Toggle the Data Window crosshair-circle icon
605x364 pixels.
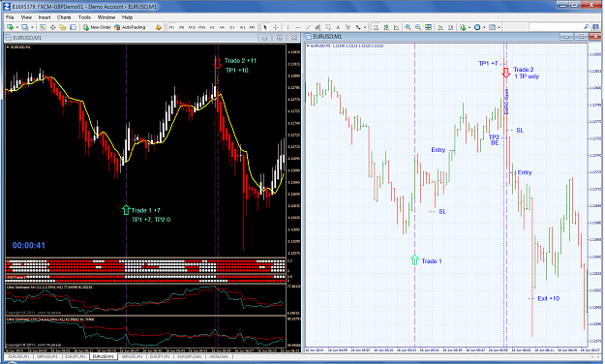(x=53, y=27)
